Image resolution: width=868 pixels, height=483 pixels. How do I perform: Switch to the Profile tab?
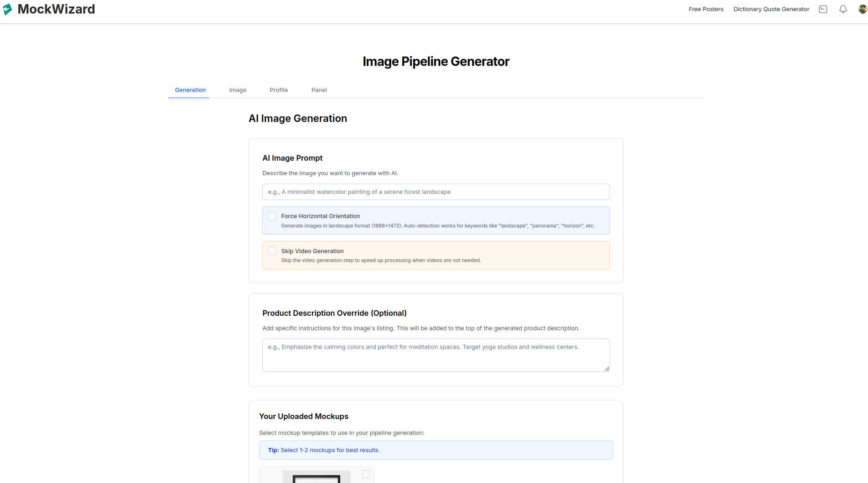coord(279,90)
